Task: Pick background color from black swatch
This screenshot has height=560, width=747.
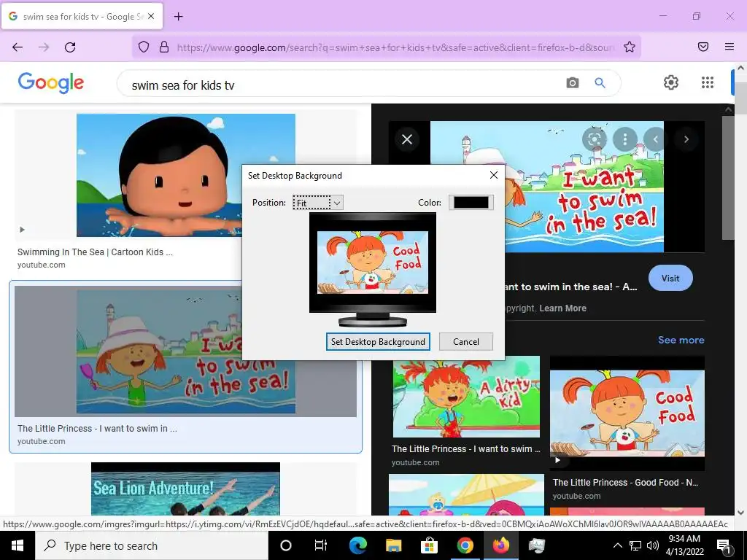Action: (471, 203)
